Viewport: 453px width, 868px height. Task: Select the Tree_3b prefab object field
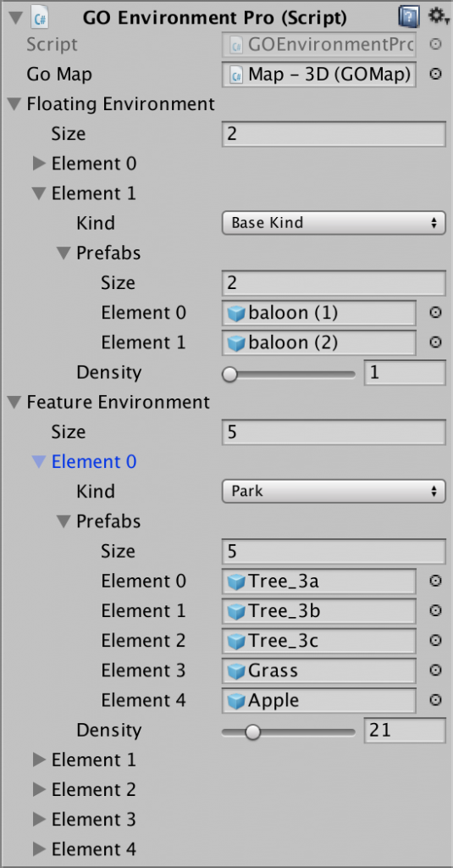coord(319,611)
